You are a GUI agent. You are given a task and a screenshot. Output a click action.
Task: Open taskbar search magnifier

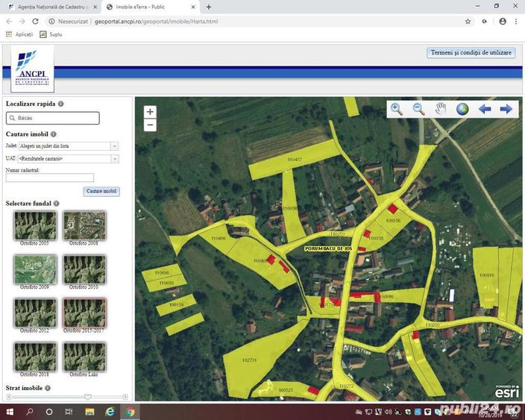[30, 412]
